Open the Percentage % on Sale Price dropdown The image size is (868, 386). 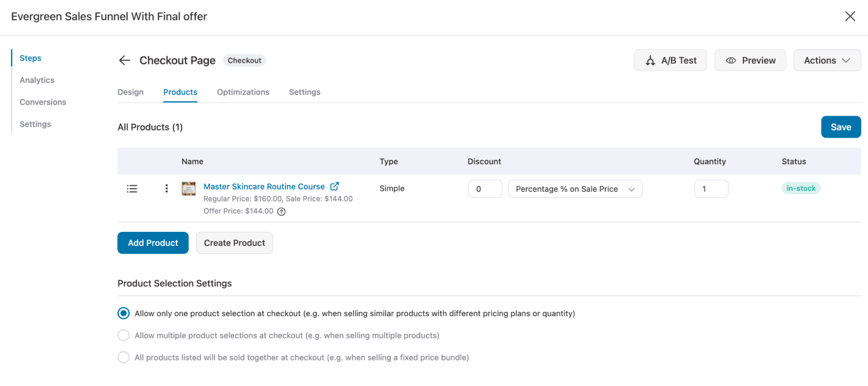click(575, 189)
